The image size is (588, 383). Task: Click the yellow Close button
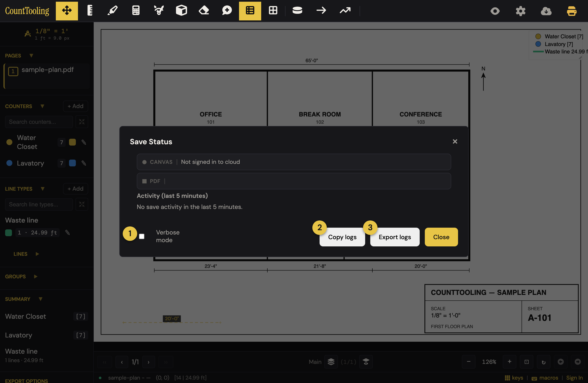click(441, 237)
